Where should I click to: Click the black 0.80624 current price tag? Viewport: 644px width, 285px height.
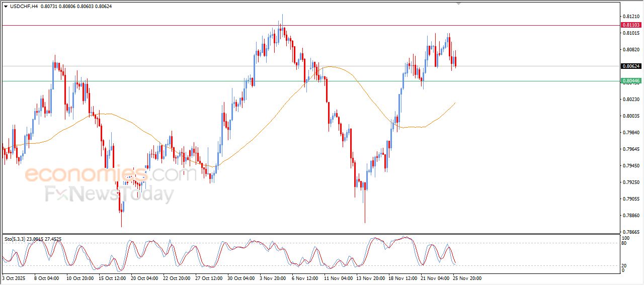630,66
